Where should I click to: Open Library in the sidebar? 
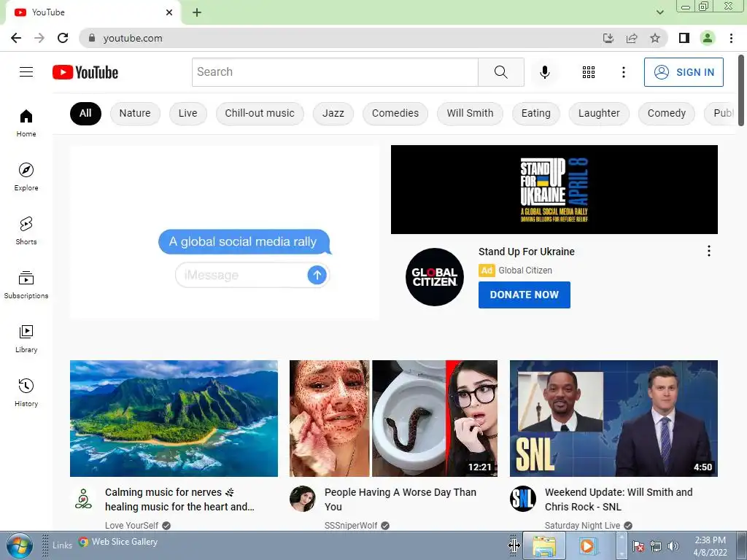coord(26,338)
